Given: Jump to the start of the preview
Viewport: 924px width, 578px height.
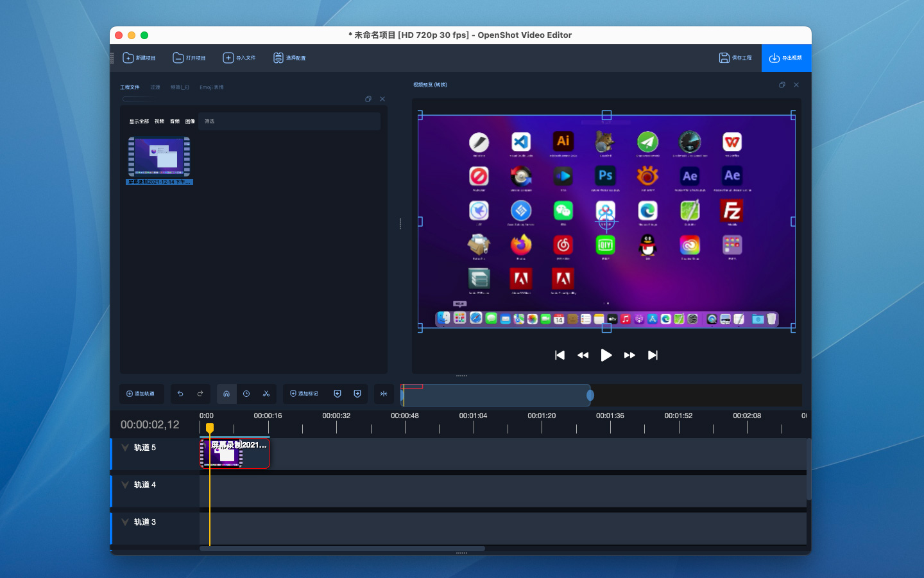Looking at the screenshot, I should (x=560, y=355).
